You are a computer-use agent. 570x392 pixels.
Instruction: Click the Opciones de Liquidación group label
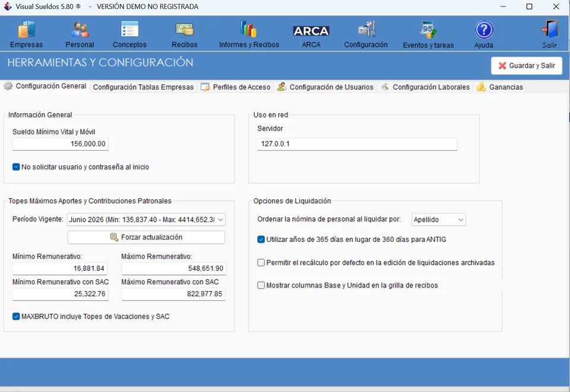coord(292,200)
